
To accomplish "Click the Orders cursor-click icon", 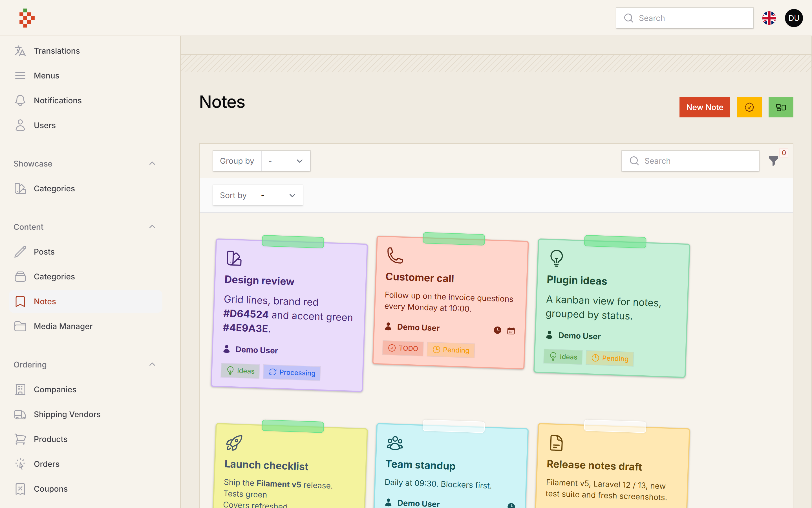I will coord(20,464).
